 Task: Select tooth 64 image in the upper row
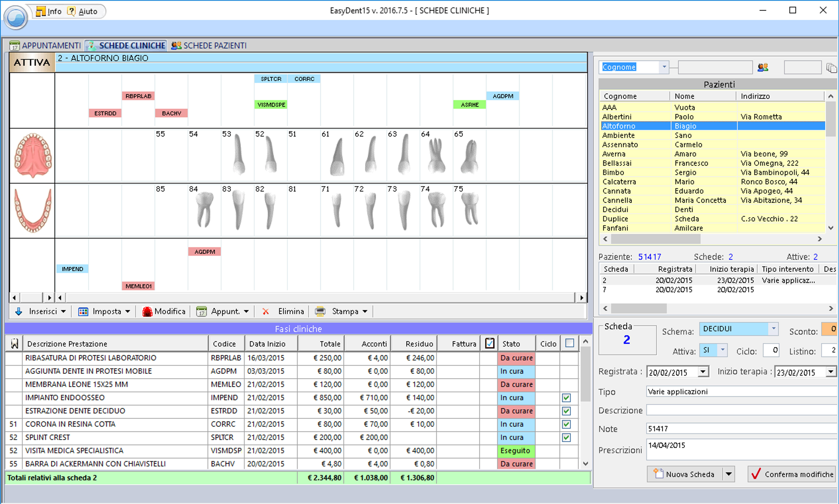[x=437, y=155]
